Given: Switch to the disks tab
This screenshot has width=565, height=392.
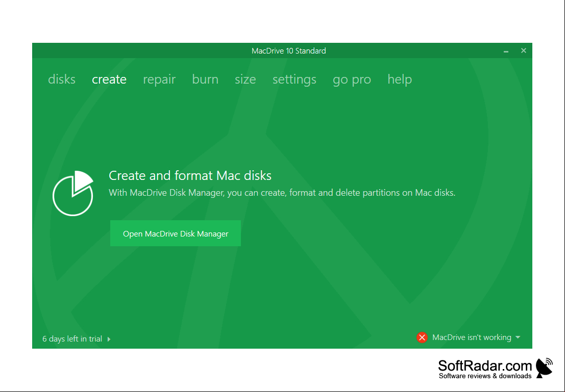Looking at the screenshot, I should [x=62, y=79].
